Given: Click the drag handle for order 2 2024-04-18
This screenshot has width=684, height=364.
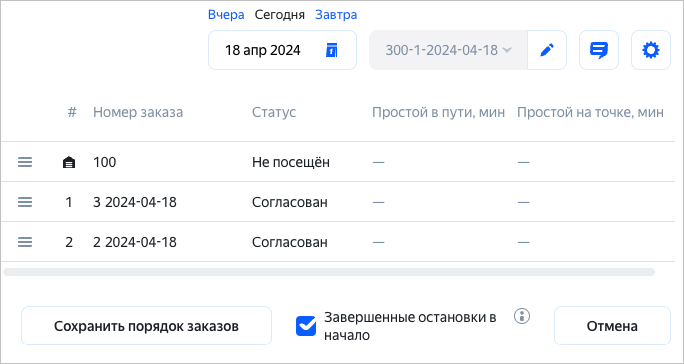Looking at the screenshot, I should [x=25, y=242].
